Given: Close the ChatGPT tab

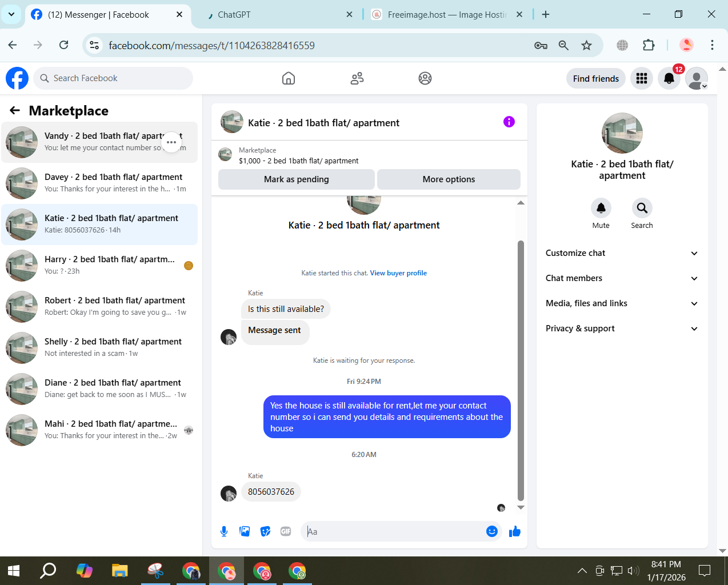Looking at the screenshot, I should pyautogui.click(x=350, y=15).
